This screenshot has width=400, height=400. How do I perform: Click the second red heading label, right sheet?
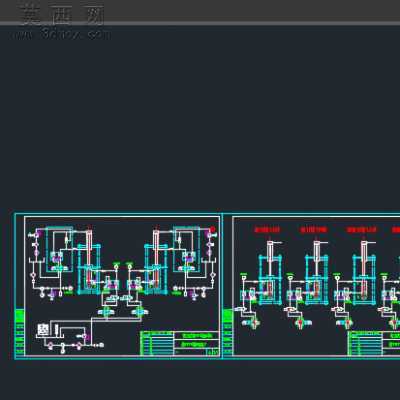(314, 230)
